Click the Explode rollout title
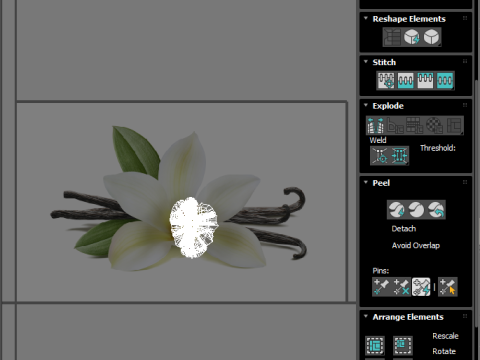The image size is (480, 360). 388,106
